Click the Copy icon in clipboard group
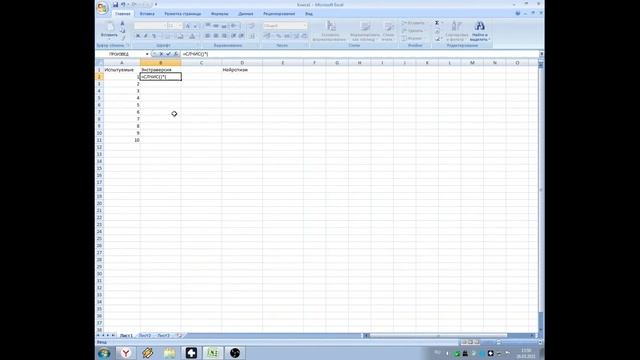The height and width of the screenshot is (360, 640). click(x=122, y=30)
